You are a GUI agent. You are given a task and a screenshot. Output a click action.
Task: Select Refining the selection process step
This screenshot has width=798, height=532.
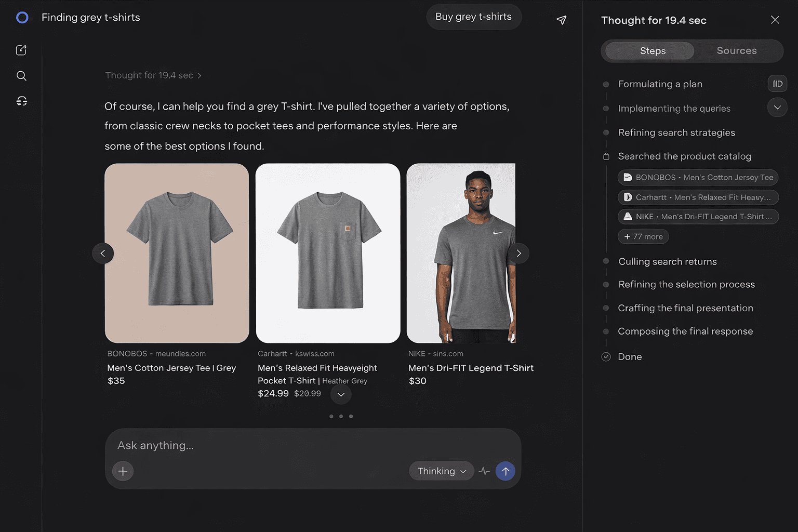coord(686,285)
